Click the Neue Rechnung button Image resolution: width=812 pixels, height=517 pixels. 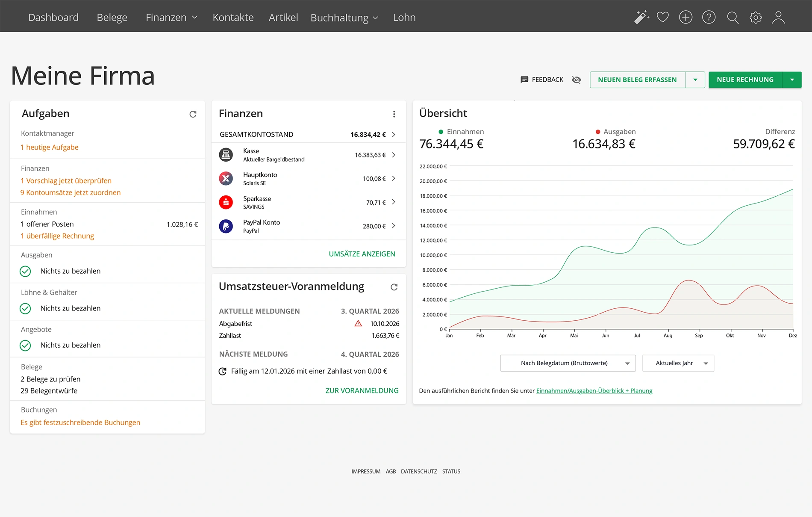pyautogui.click(x=745, y=80)
